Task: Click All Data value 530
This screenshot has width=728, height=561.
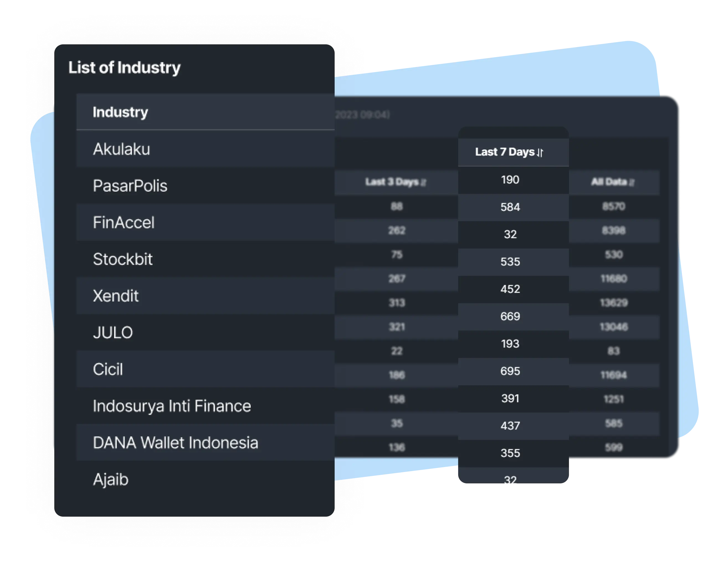Action: pyautogui.click(x=613, y=255)
